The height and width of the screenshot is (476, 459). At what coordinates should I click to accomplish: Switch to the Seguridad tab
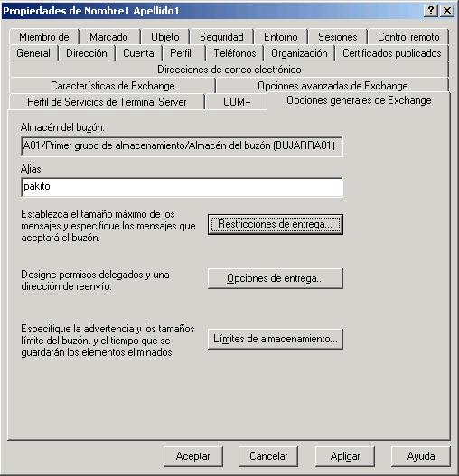(x=221, y=37)
